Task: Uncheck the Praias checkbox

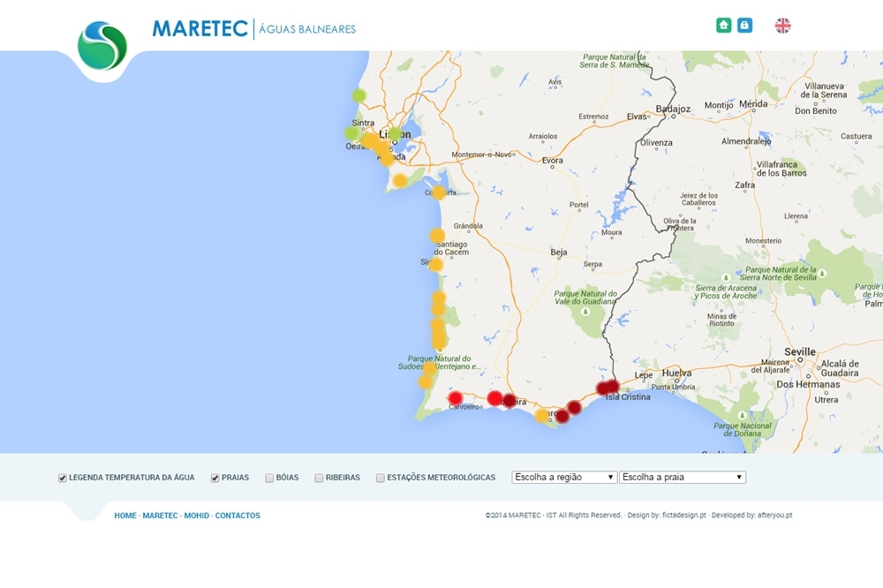Action: (215, 479)
